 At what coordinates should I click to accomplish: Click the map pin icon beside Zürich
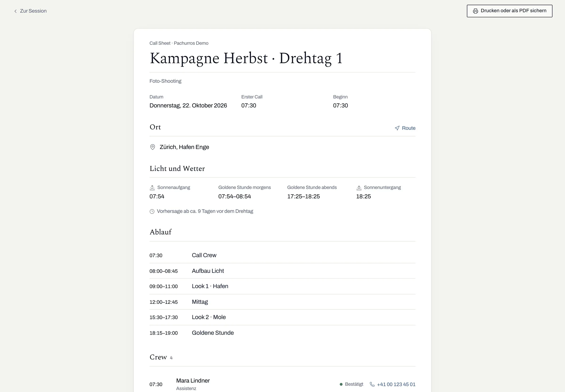(153, 147)
